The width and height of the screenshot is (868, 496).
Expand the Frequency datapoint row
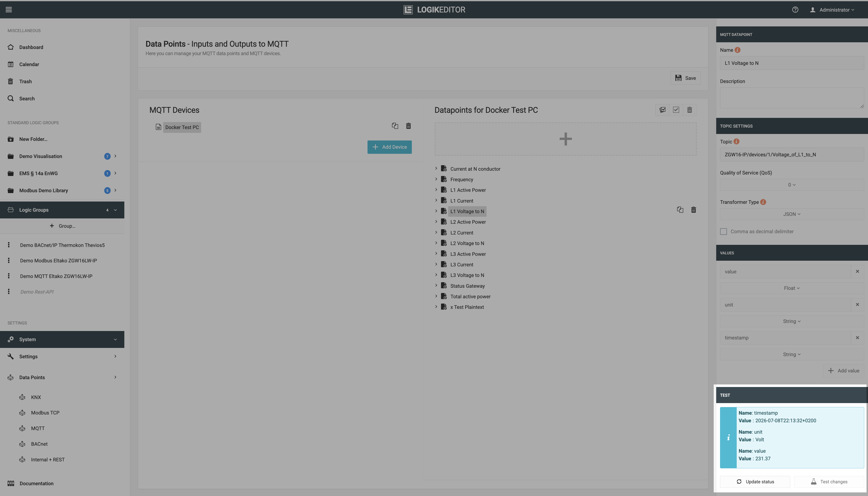[x=436, y=179]
